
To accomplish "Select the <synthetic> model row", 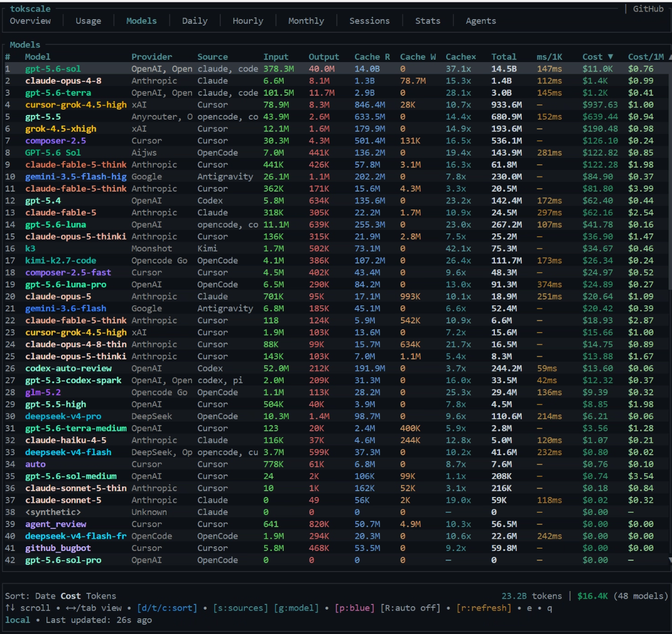I will tap(335, 512).
